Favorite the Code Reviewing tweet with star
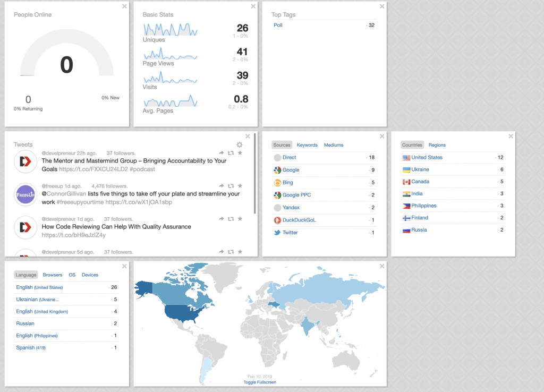This screenshot has width=544, height=392. [240, 219]
